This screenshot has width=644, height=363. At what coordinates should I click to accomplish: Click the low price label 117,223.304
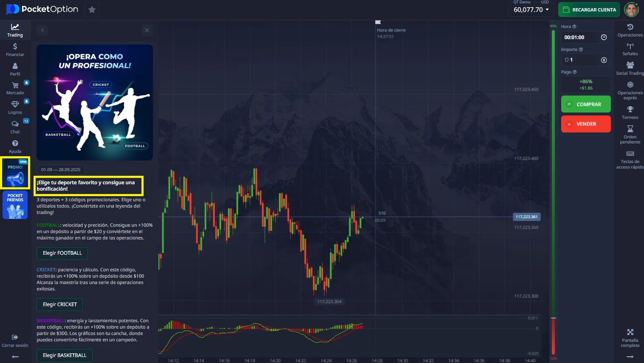point(329,301)
